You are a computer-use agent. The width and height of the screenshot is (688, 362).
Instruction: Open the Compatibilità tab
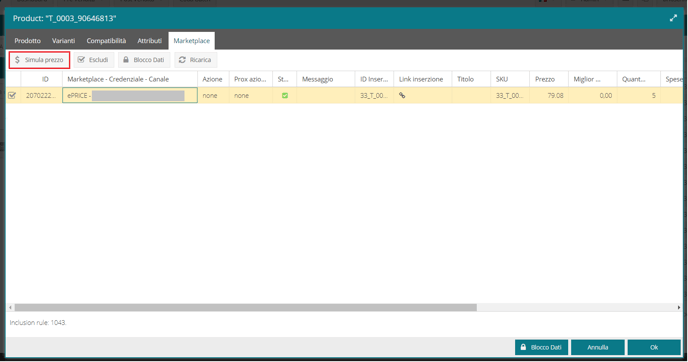(x=106, y=40)
